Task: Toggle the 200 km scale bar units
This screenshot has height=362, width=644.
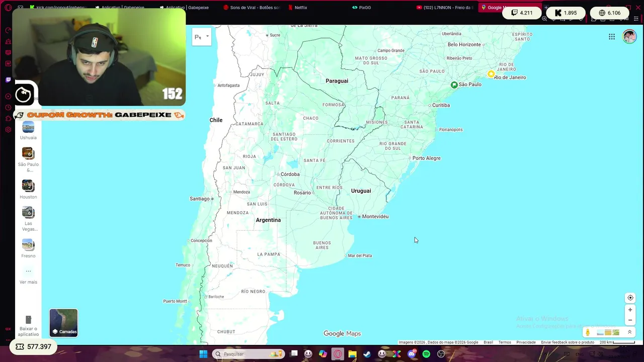Action: click(617, 342)
